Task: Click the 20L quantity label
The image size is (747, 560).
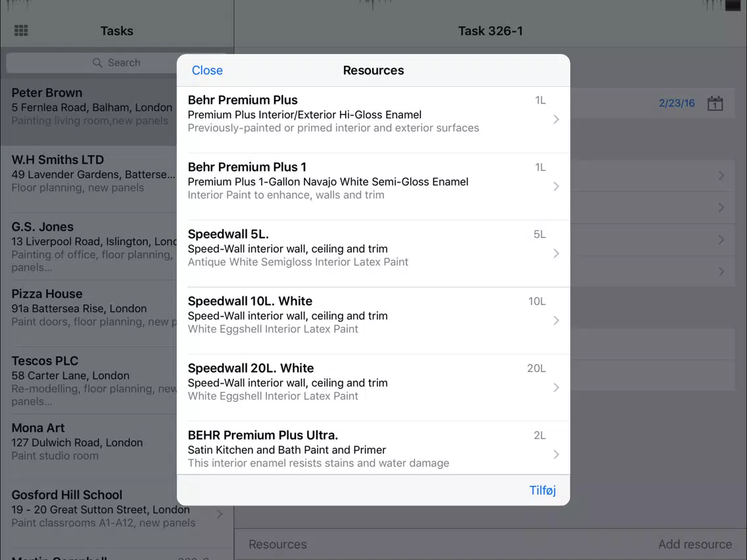Action: (x=537, y=369)
